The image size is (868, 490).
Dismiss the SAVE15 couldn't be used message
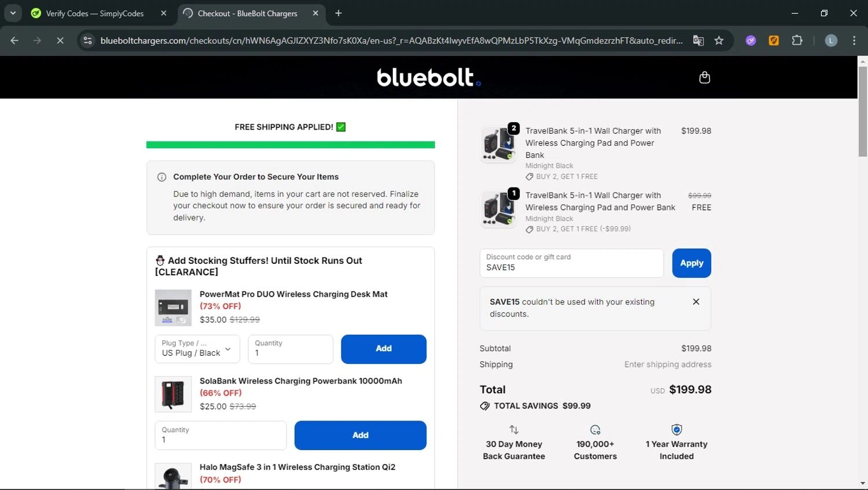tap(696, 302)
